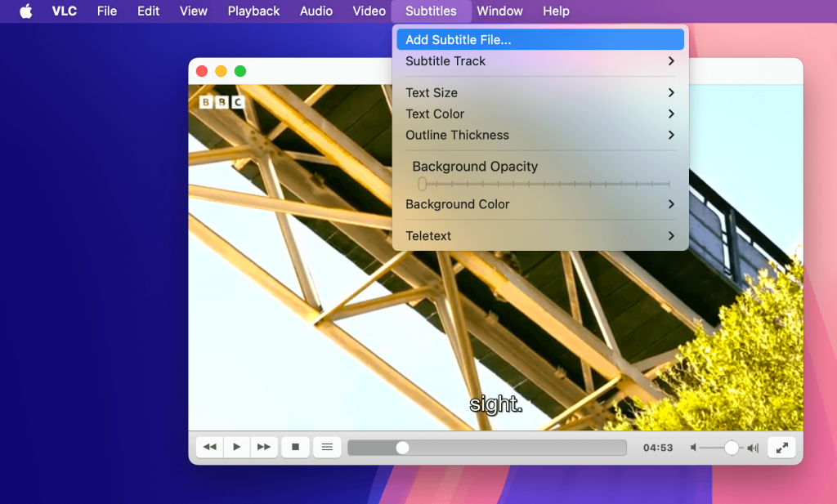This screenshot has height=504, width=837.
Task: Expand the Background Color submenu
Action: pos(540,204)
